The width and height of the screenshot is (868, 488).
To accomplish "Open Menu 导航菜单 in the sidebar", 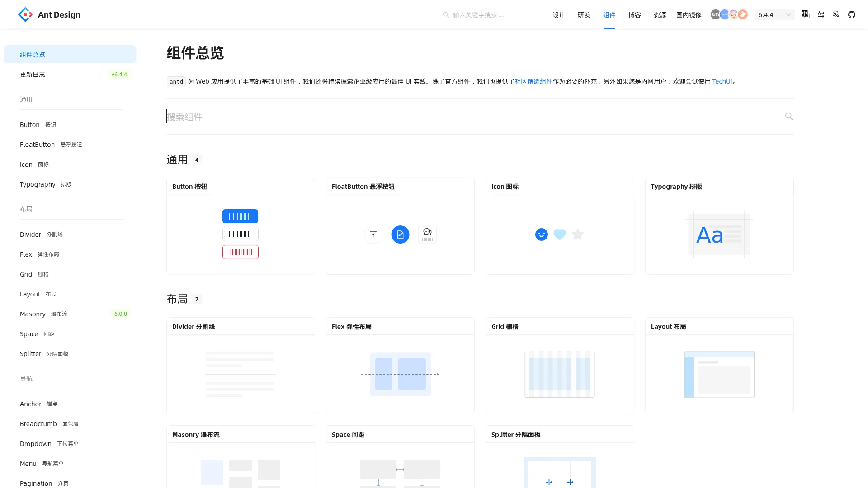I will point(70,463).
